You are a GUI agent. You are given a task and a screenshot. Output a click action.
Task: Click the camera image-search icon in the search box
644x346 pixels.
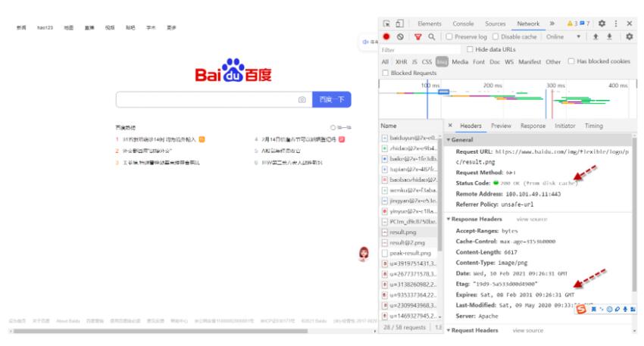pos(302,100)
